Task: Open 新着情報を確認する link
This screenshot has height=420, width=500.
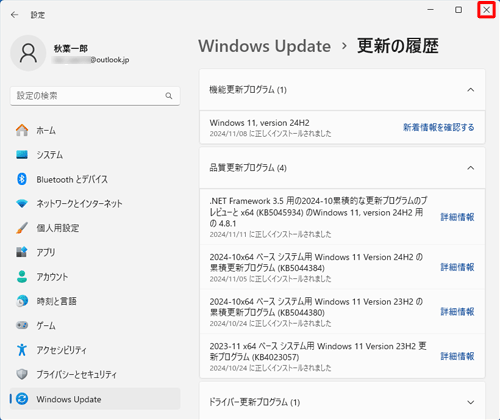Action: click(x=439, y=127)
